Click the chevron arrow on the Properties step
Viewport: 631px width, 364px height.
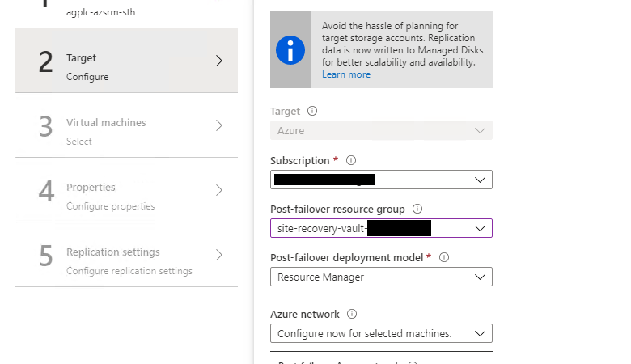218,190
